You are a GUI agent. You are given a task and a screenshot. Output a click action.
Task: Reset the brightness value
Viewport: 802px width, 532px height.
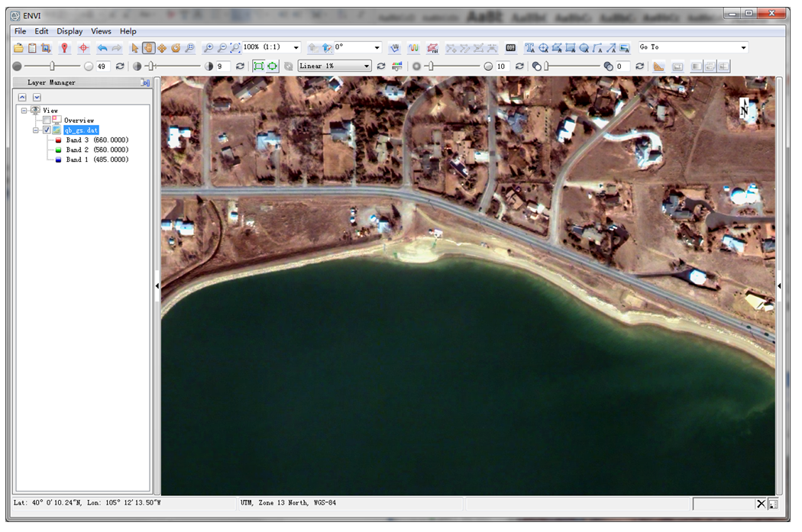[120, 66]
